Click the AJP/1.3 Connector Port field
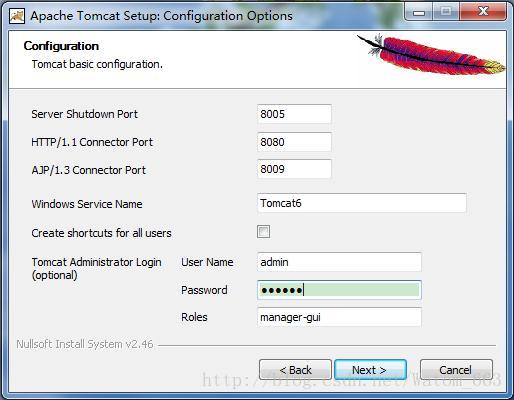The image size is (514, 400). coord(294,169)
